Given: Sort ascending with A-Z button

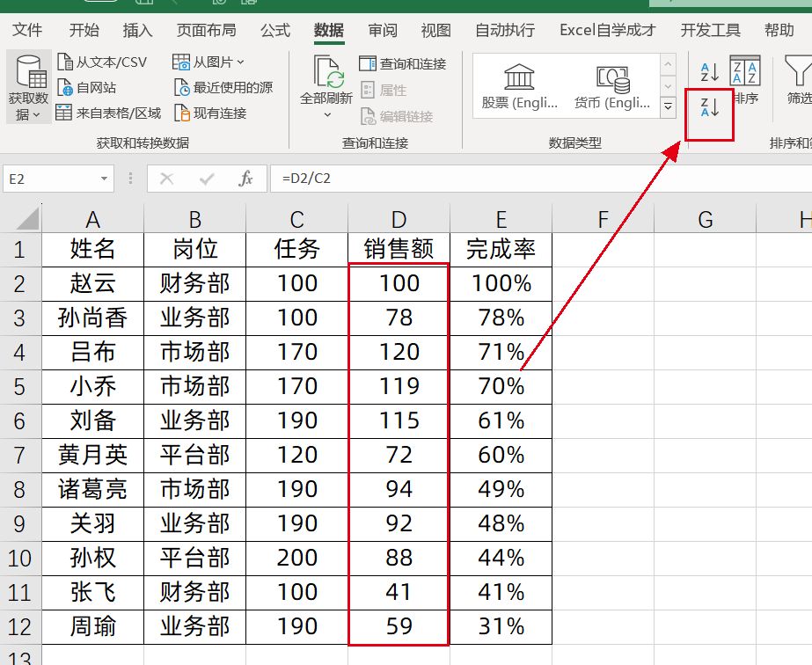Looking at the screenshot, I should coord(709,72).
